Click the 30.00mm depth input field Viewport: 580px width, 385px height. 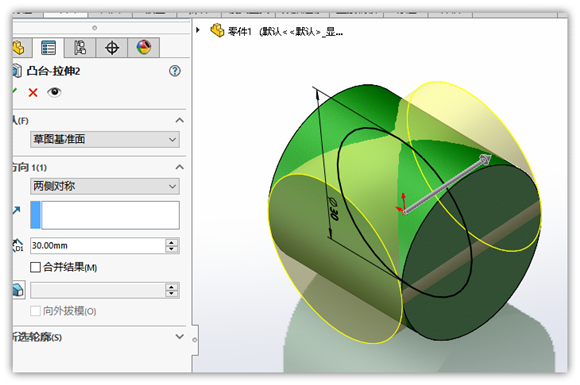pyautogui.click(x=98, y=246)
